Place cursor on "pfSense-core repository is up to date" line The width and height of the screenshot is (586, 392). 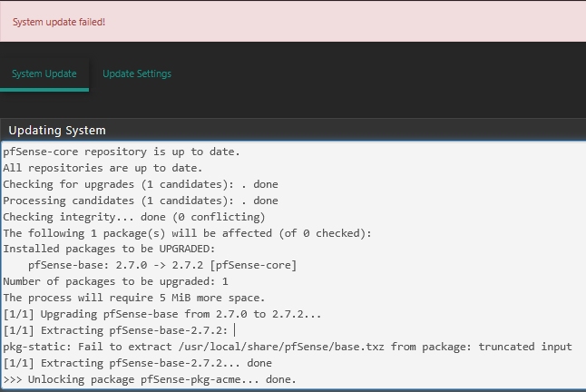[122, 152]
